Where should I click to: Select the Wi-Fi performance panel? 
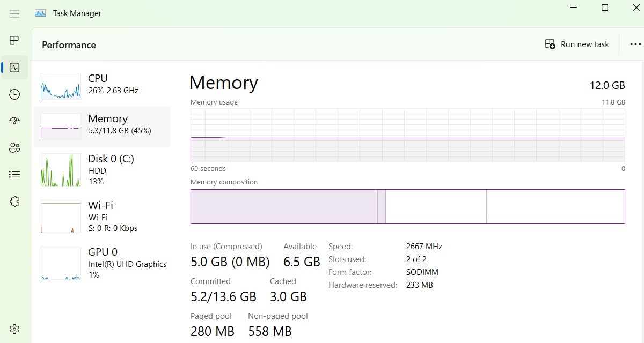point(102,216)
